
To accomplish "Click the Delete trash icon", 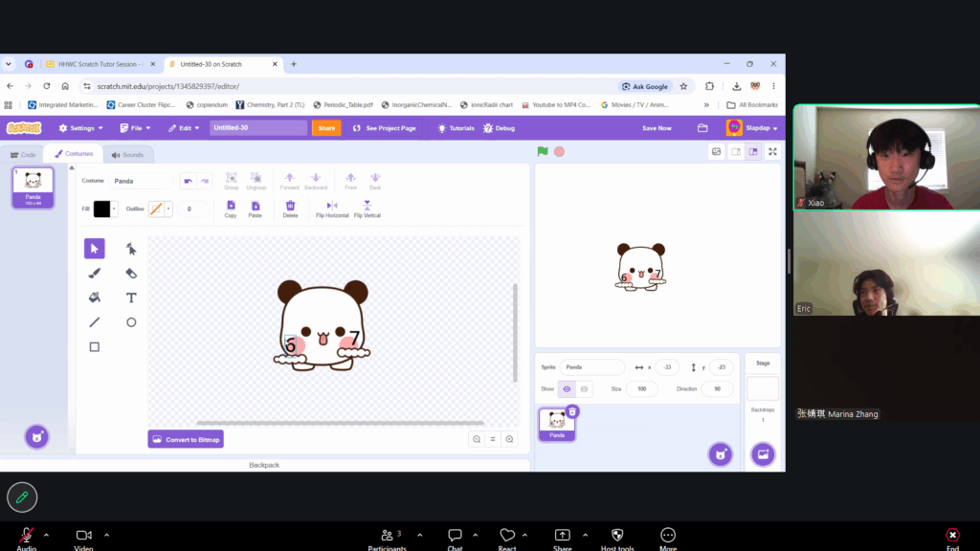I will tap(290, 209).
